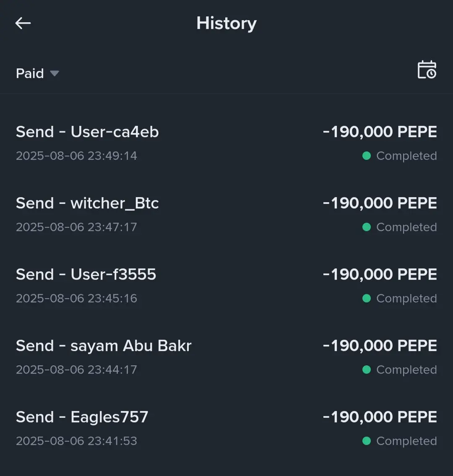The image size is (453, 476).
Task: Expand the Paid filter dropdown
Action: [37, 73]
